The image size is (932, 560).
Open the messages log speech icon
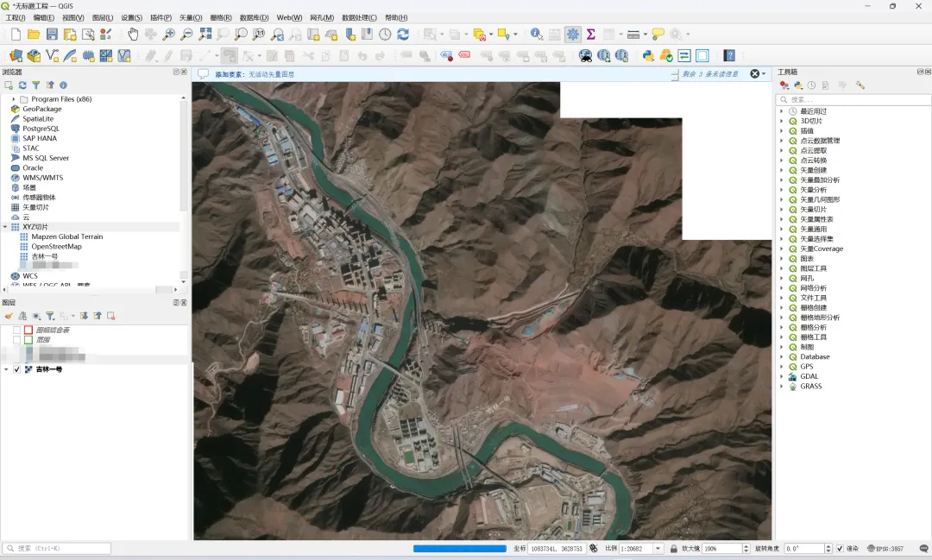[x=923, y=549]
